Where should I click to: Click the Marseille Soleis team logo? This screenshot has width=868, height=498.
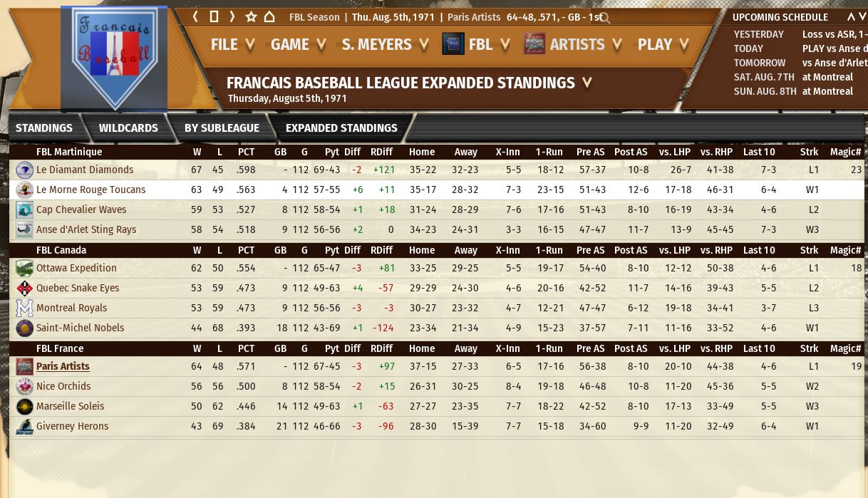point(24,407)
